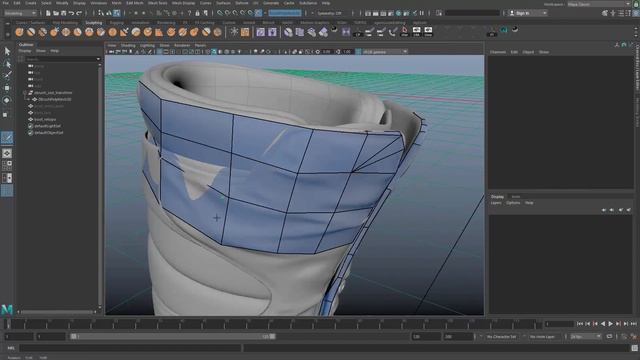Open the No Character Set dropdown
This screenshot has width=640, height=360.
click(501, 337)
